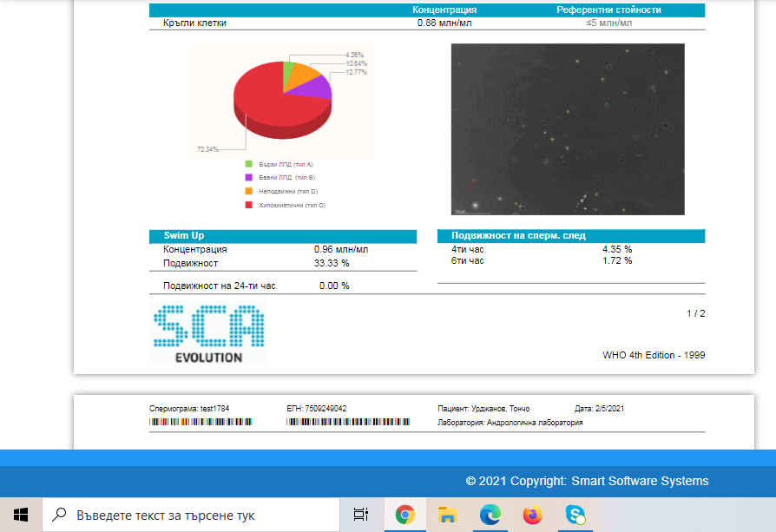
Task: Open the Windows Start menu
Action: pos(21,515)
